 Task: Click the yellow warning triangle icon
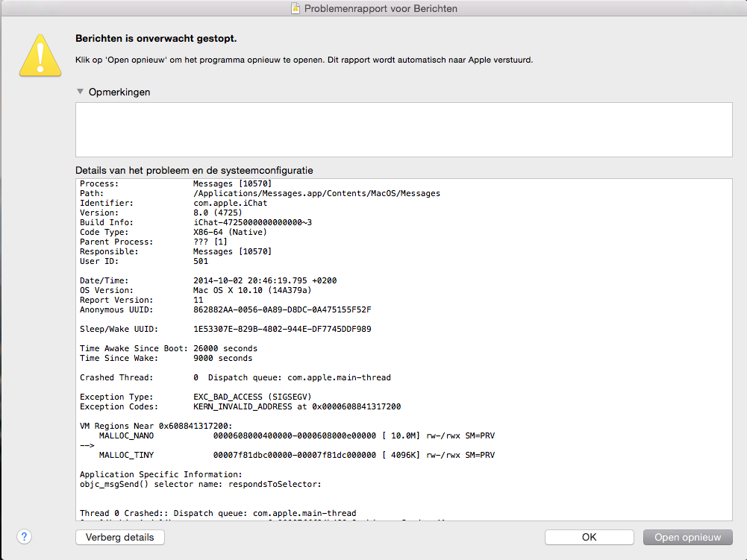point(40,55)
